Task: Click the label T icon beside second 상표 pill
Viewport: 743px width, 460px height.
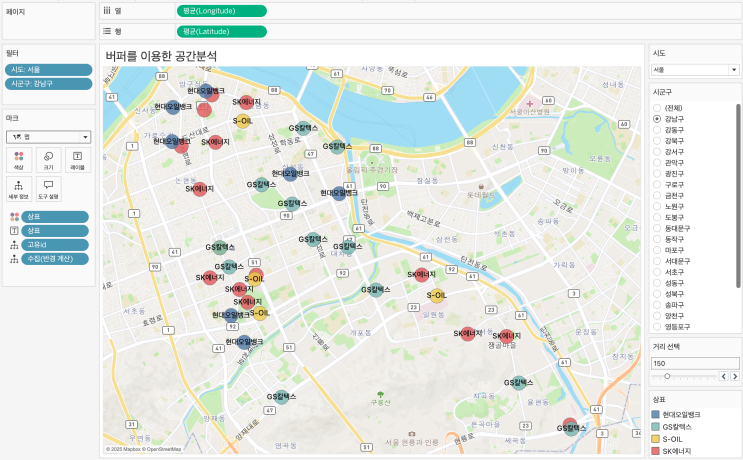Action: (x=14, y=231)
